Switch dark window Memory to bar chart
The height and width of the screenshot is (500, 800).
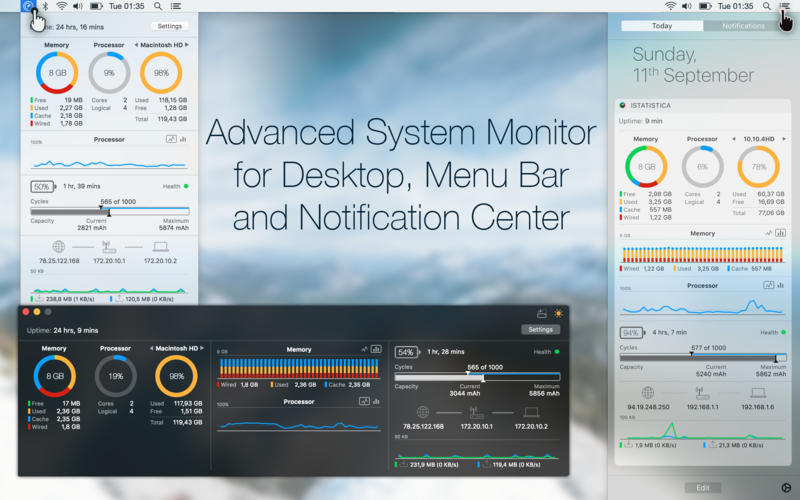point(376,349)
